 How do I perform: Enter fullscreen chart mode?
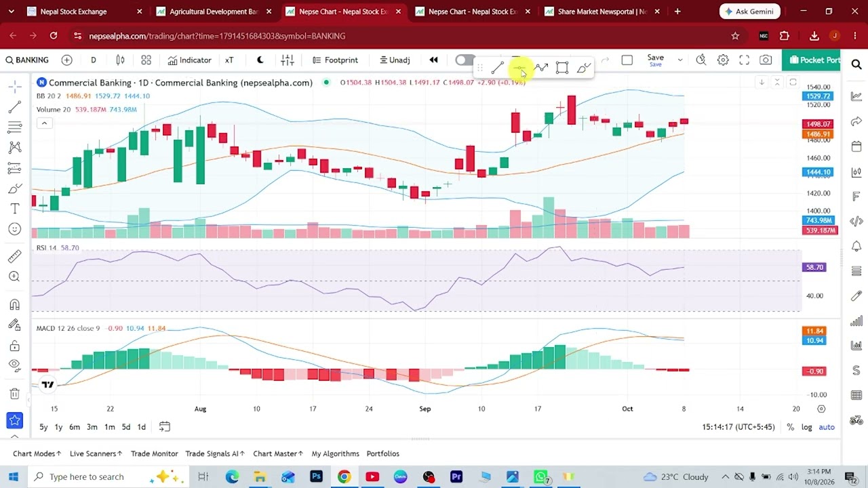[x=744, y=60]
